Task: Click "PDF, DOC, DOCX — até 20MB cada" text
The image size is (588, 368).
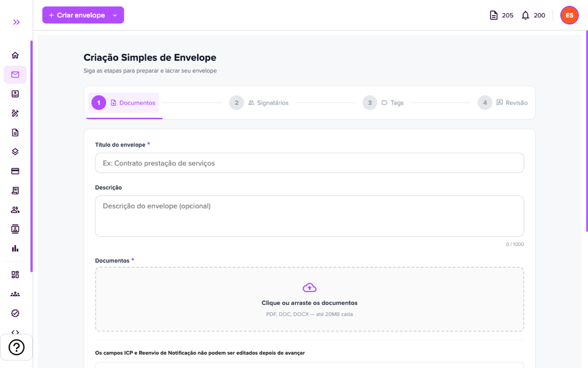Action: 310,315
